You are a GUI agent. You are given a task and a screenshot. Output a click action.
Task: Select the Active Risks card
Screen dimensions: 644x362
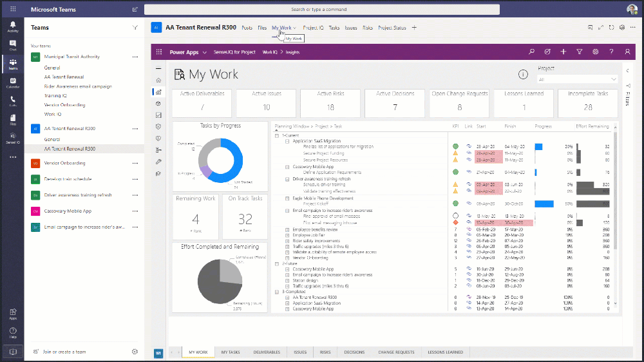click(330, 103)
